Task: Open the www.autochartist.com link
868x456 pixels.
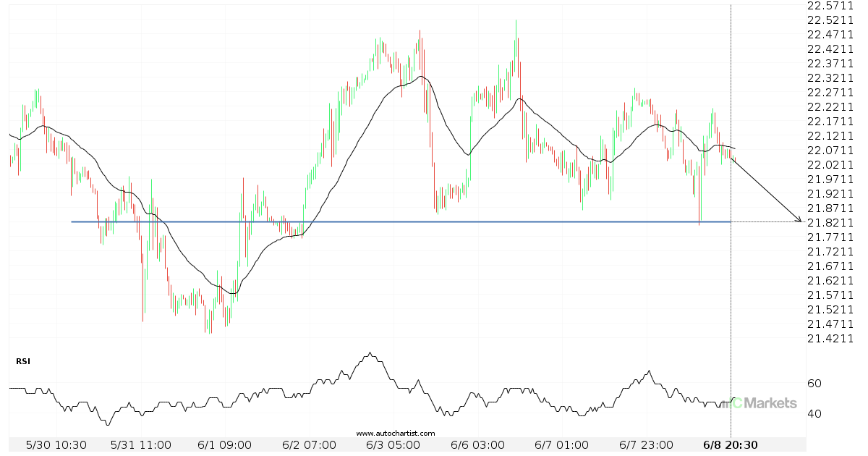Action: click(396, 433)
